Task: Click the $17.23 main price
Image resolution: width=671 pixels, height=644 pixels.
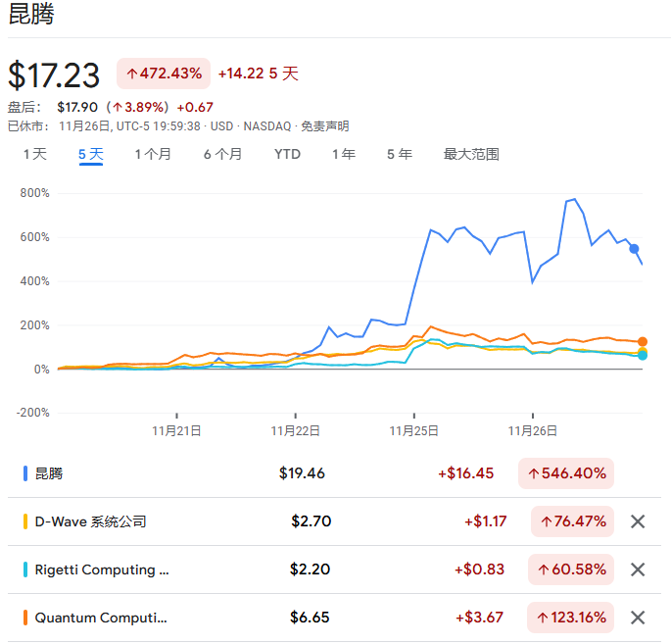Action: pos(54,75)
